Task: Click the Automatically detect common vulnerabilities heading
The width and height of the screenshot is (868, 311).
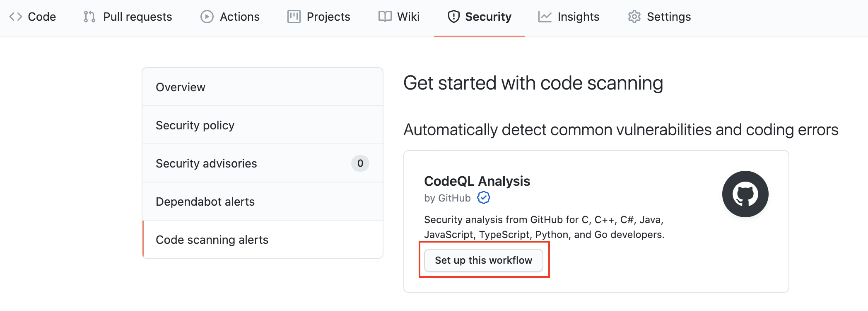Action: [x=621, y=130]
